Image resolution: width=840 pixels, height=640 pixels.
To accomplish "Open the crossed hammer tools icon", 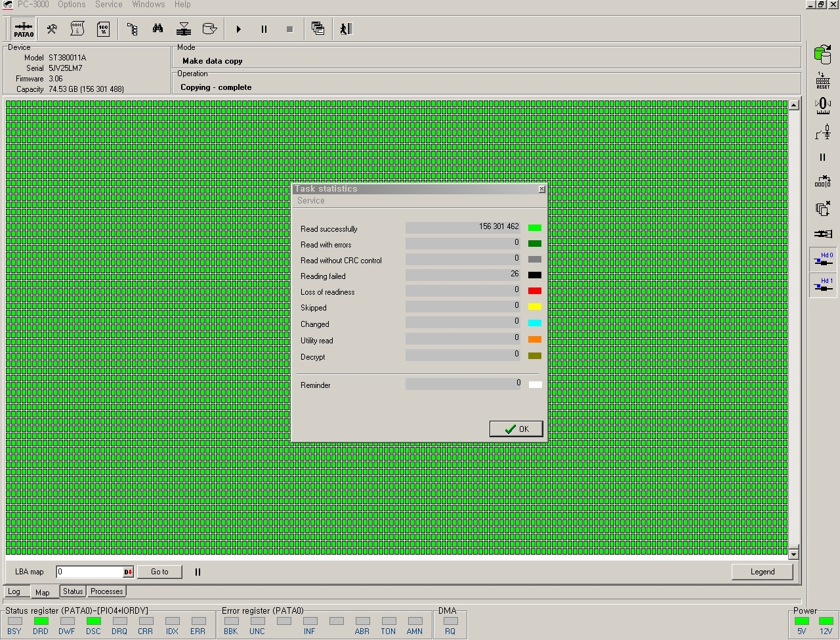I will click(x=52, y=29).
